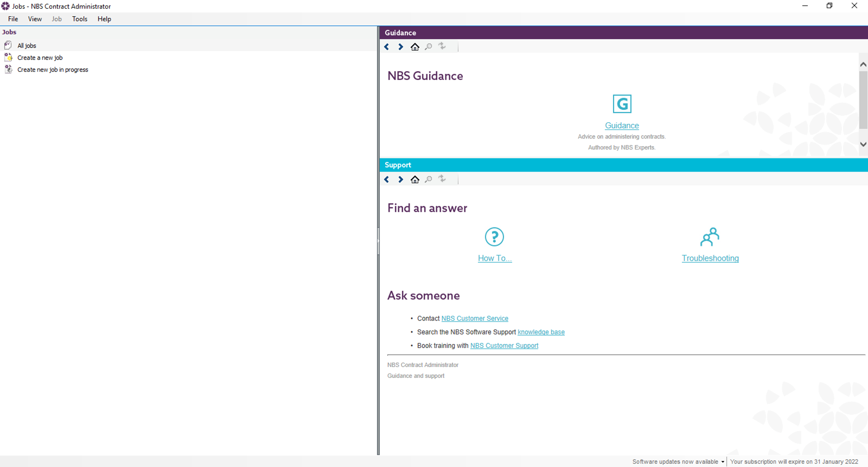Click the Guidance panel purple header
Image resolution: width=868 pixels, height=467 pixels.
(x=624, y=33)
